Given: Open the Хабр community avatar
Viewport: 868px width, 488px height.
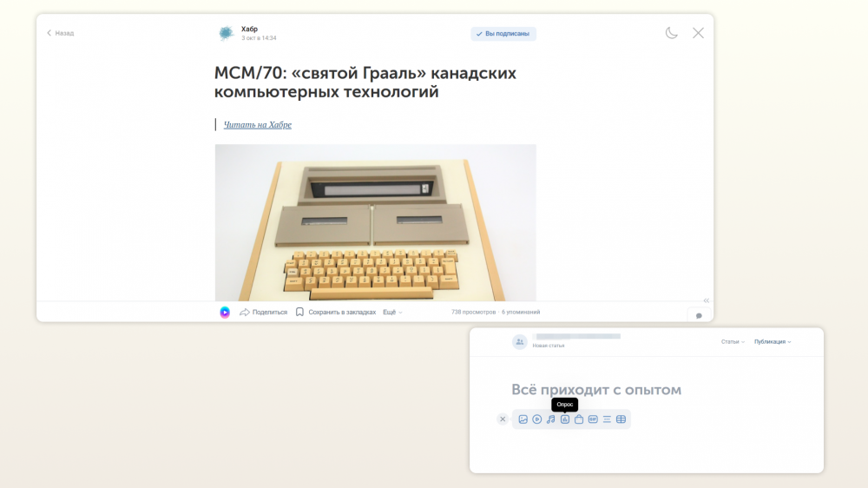Looking at the screenshot, I should tap(226, 33).
